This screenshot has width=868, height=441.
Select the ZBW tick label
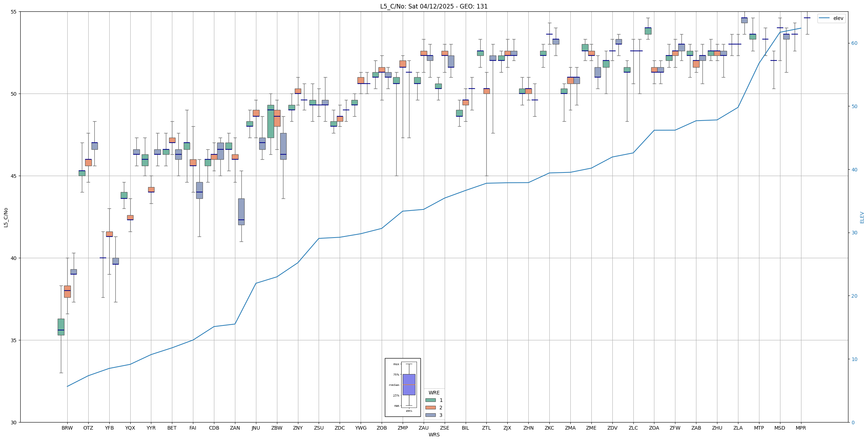pyautogui.click(x=277, y=428)
